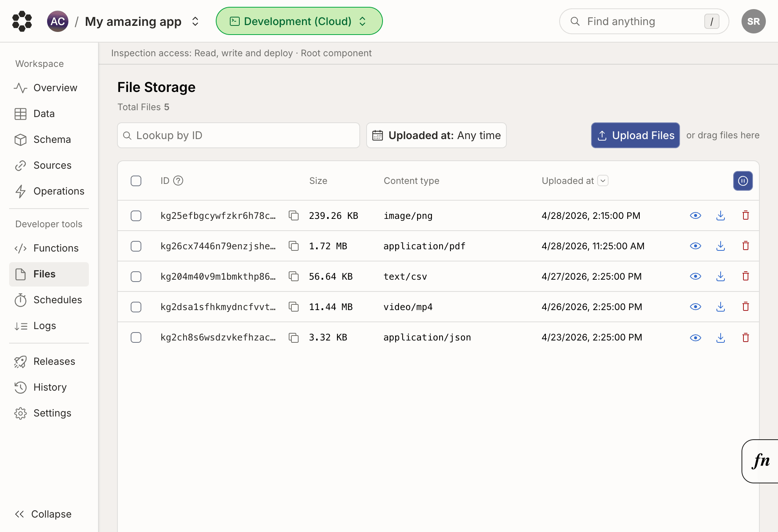Image resolution: width=778 pixels, height=532 pixels.
Task: Click file ID kg26cx7446n79enzjshe…
Action: 218,246
